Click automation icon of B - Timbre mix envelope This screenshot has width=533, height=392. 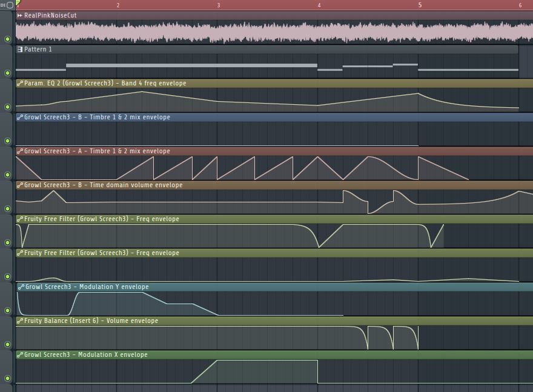pos(20,117)
